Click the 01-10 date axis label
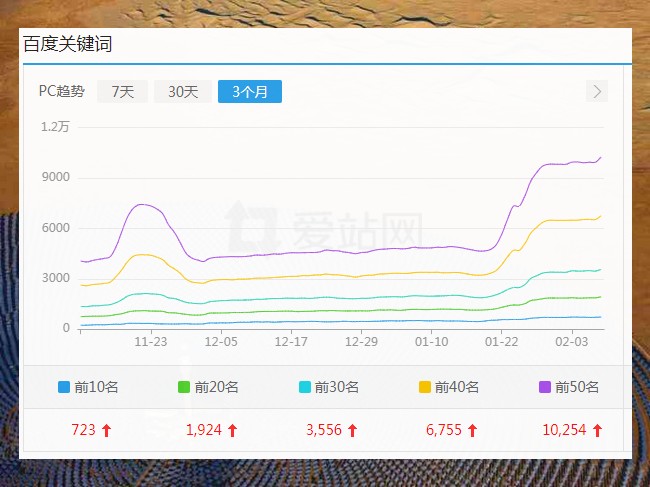The height and width of the screenshot is (487, 650). point(432,342)
